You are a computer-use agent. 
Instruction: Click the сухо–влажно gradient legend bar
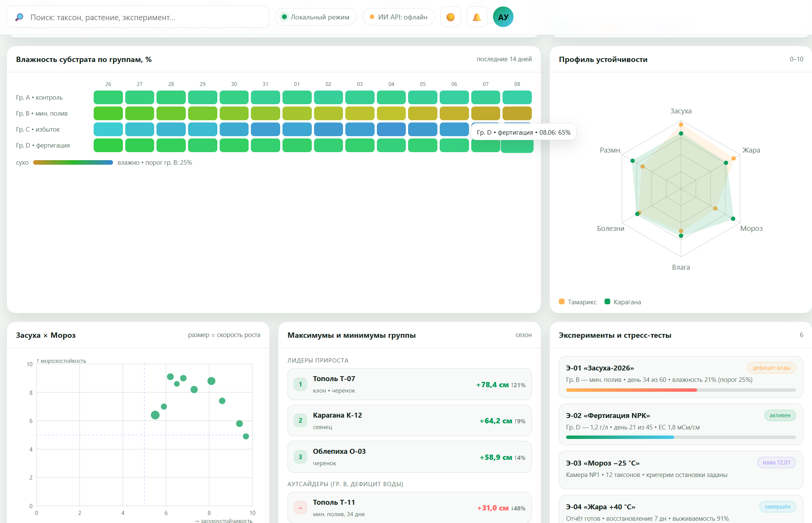coord(73,162)
